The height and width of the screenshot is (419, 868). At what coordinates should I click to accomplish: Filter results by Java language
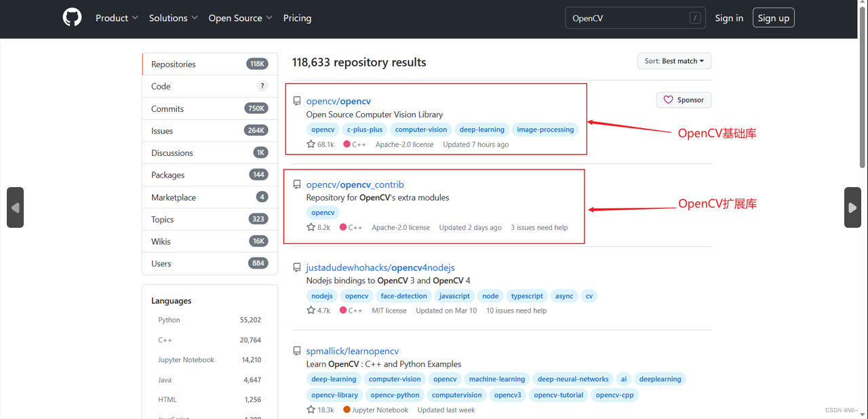click(210, 380)
